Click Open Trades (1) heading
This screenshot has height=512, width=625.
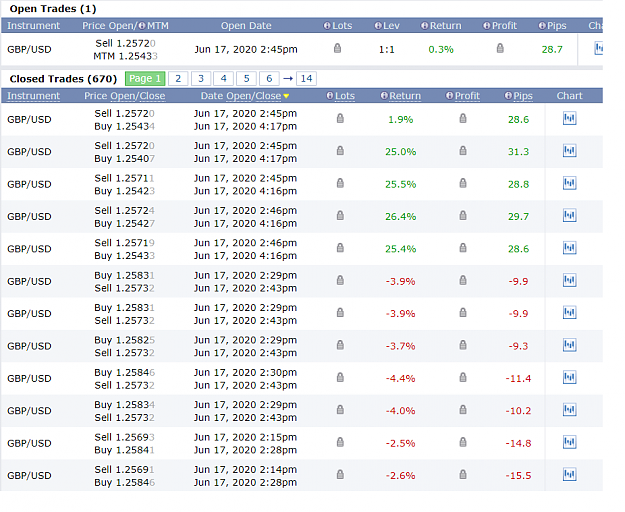(53, 9)
